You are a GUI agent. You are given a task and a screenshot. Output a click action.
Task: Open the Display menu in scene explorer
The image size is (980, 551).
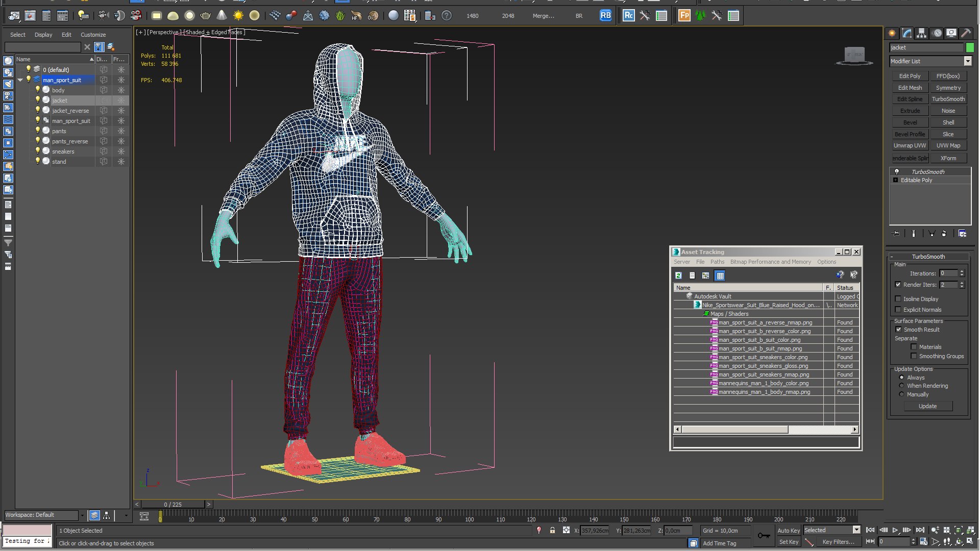pyautogui.click(x=43, y=35)
